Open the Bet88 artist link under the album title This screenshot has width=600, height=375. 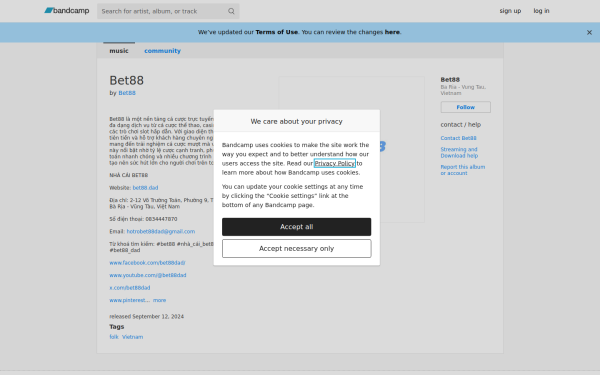pyautogui.click(x=127, y=93)
